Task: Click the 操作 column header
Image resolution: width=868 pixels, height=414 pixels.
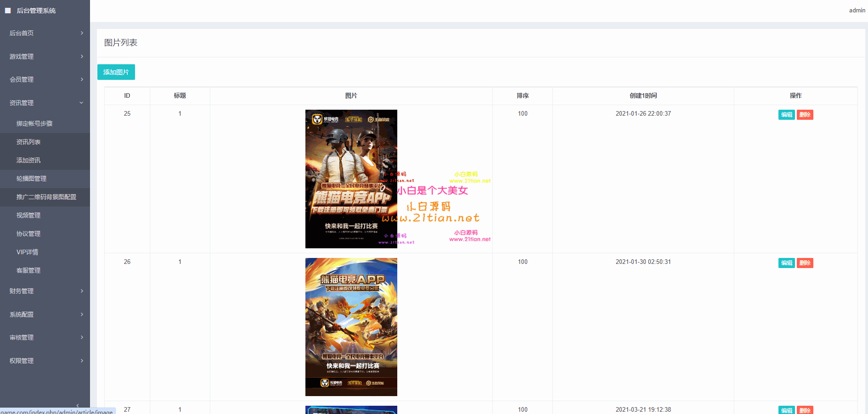Action: tap(796, 95)
